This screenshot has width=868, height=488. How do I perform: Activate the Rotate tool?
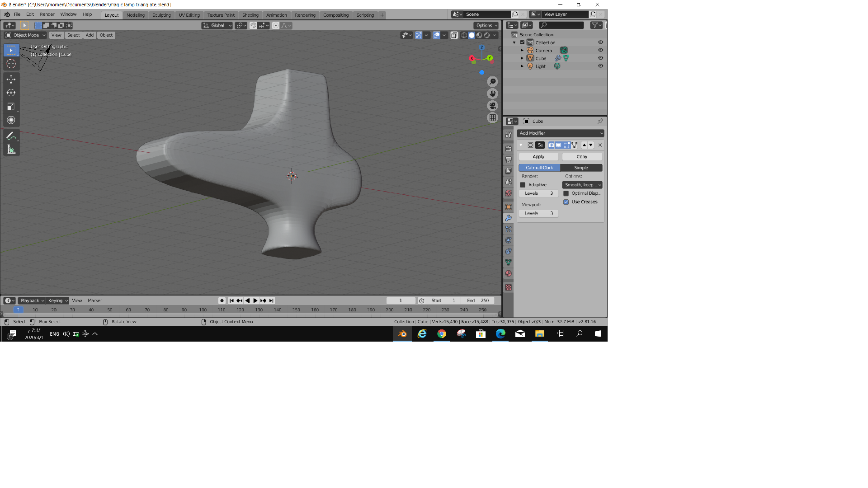(11, 93)
